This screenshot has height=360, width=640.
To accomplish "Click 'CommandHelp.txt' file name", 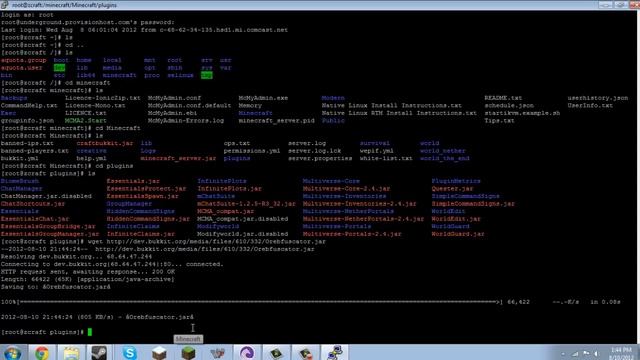I will click(29, 105).
